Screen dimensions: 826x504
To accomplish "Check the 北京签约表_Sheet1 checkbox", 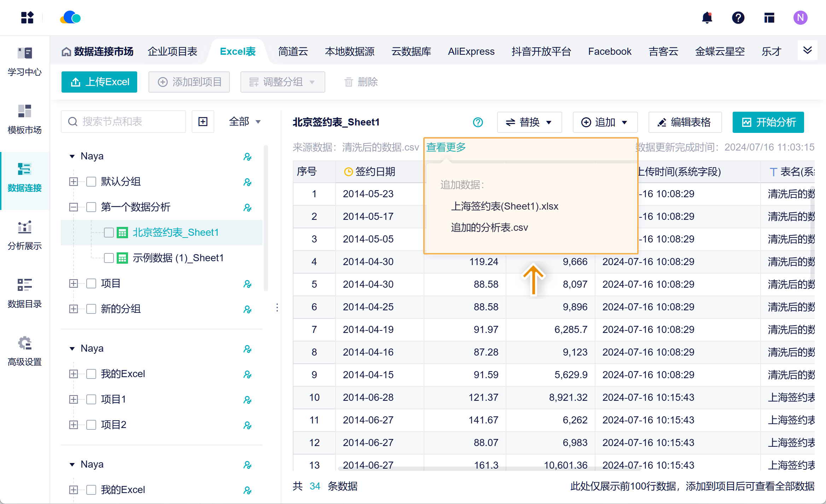I will click(109, 233).
